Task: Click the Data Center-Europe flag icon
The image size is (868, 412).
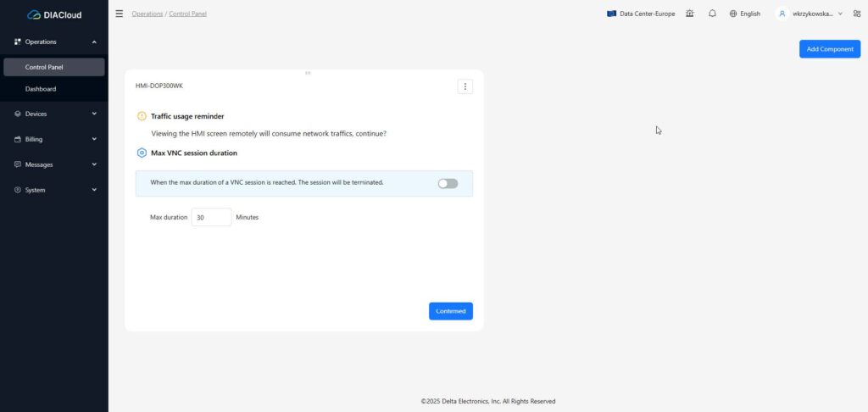Action: [x=611, y=14]
